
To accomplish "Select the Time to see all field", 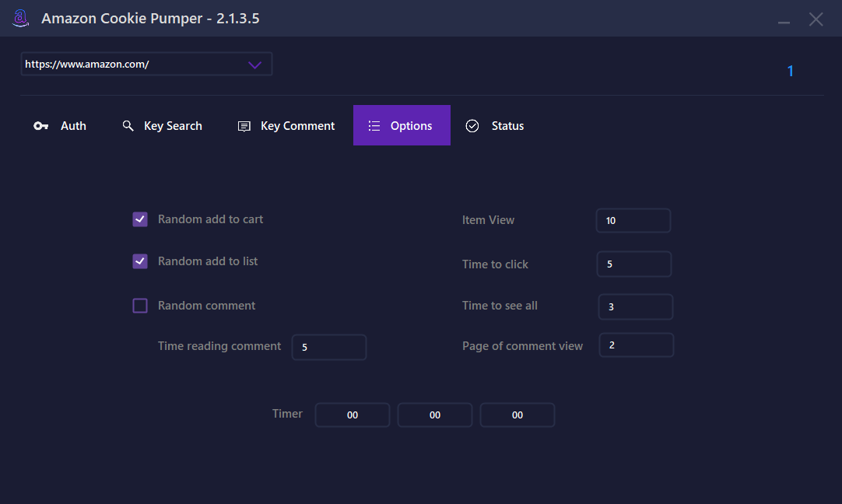I will click(x=636, y=307).
